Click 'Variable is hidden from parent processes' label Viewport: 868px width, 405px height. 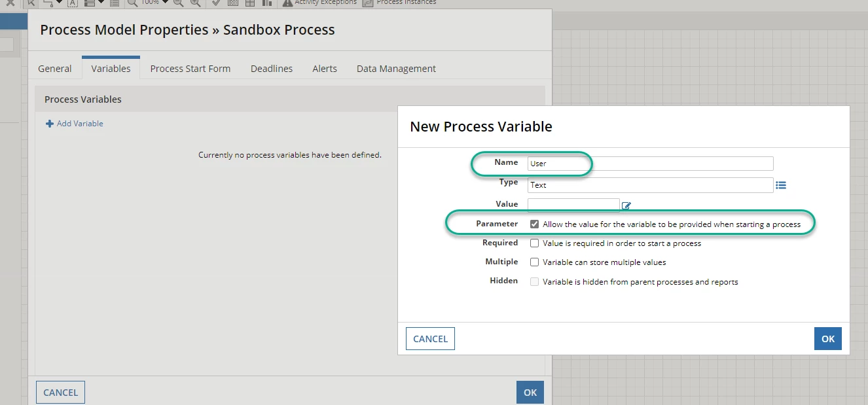point(640,282)
